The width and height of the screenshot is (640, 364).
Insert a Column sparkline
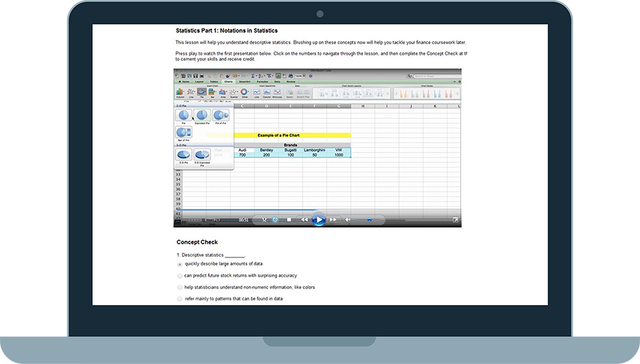pos(267,93)
